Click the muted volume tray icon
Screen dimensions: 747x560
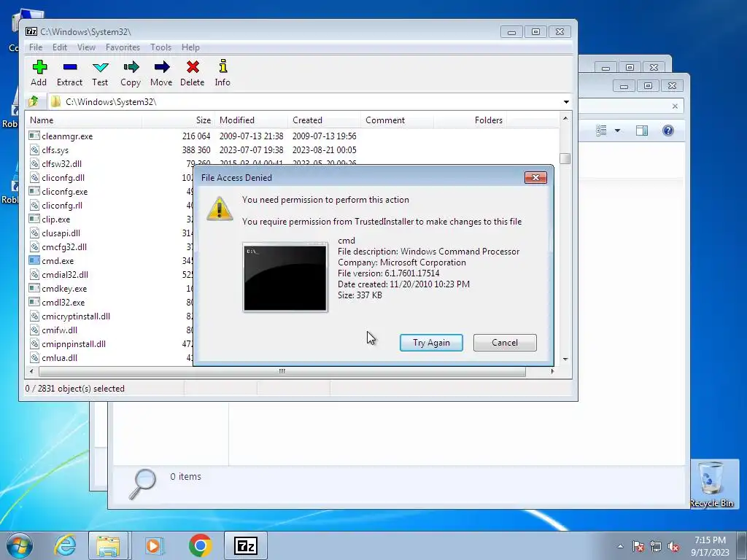coord(673,546)
